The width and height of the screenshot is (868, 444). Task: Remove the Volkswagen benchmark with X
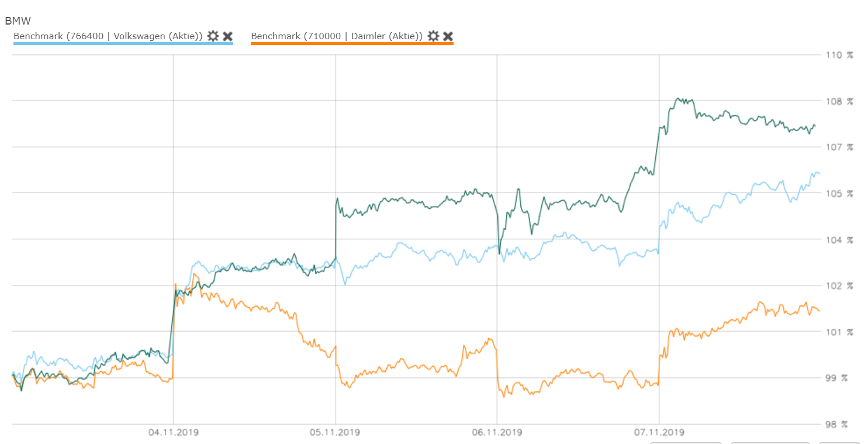click(x=228, y=36)
